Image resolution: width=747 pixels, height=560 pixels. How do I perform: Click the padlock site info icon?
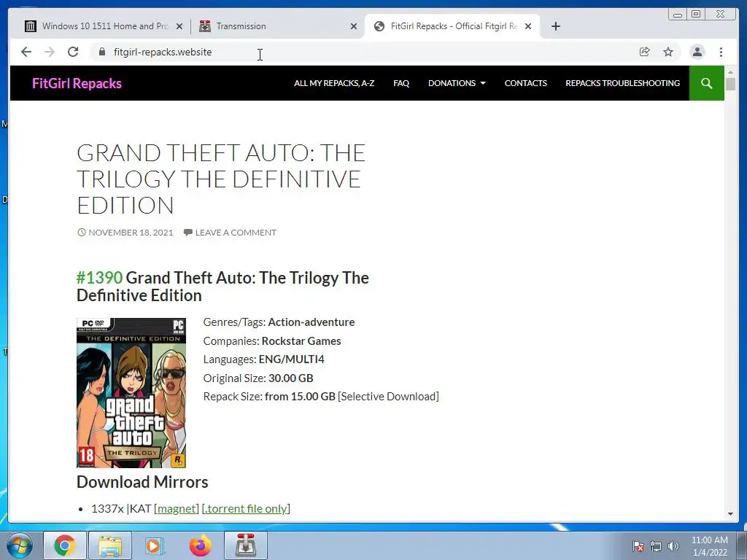coord(102,52)
